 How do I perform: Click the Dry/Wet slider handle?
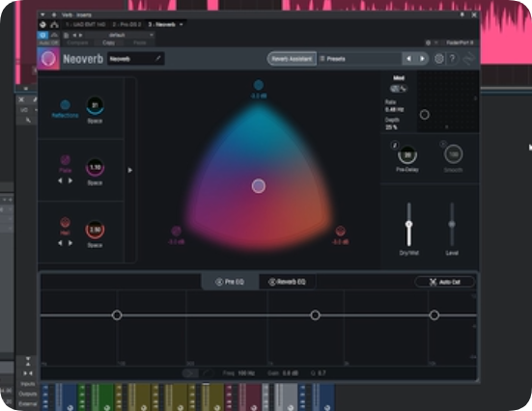coord(409,224)
